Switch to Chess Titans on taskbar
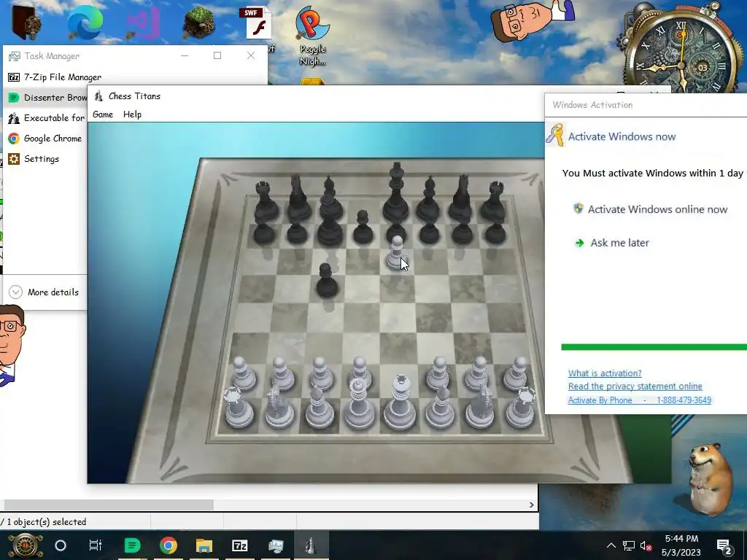The image size is (747, 560). point(311,545)
